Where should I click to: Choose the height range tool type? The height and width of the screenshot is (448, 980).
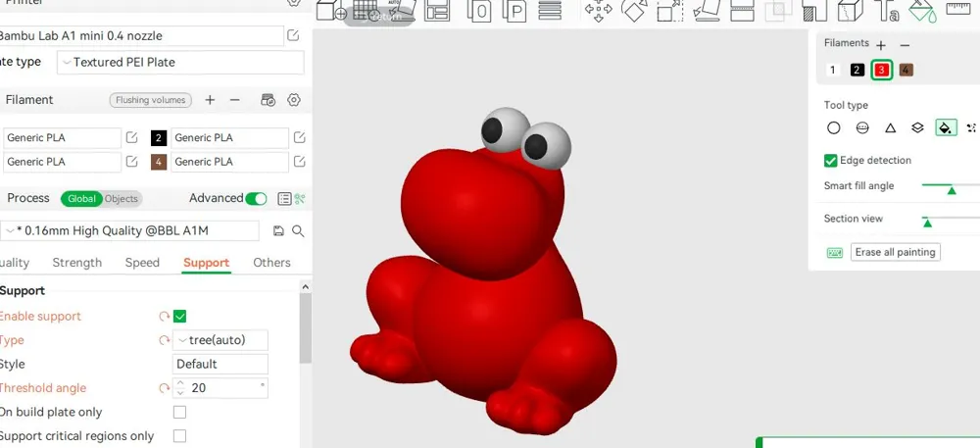[x=917, y=128]
